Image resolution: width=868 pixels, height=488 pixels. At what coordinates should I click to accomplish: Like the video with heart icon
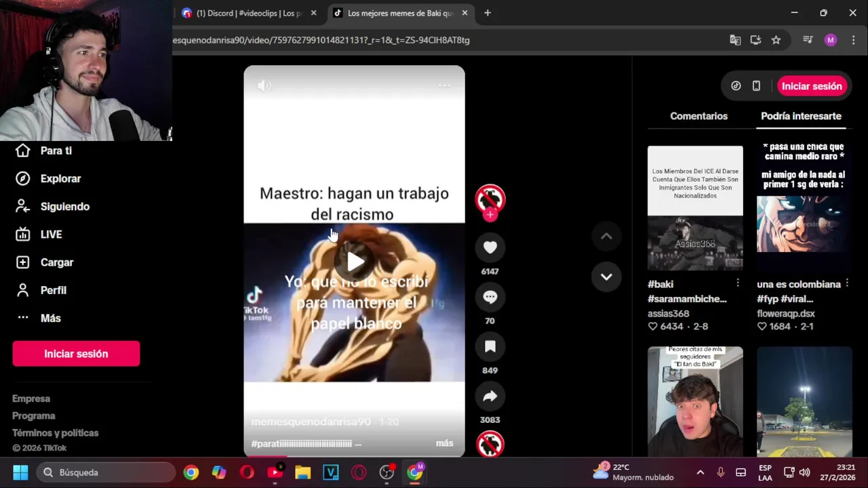click(x=490, y=248)
